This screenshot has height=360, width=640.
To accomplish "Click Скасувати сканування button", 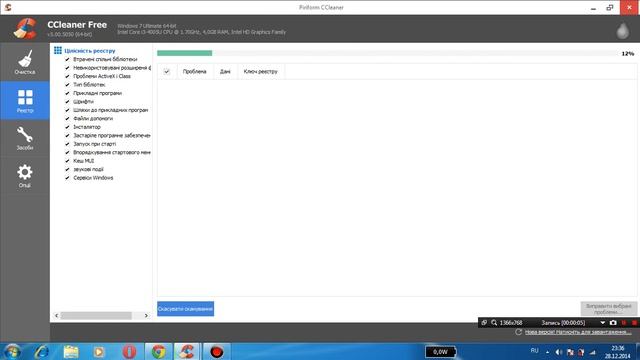I will pos(185,309).
